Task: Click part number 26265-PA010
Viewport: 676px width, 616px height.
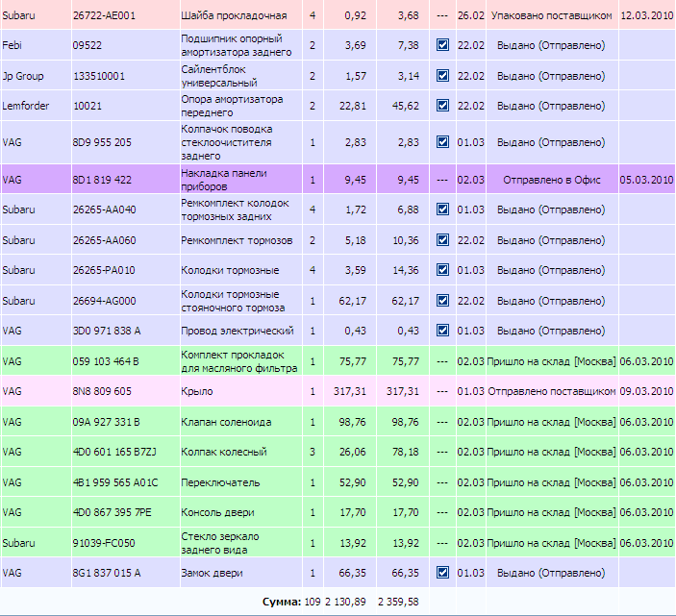Action: point(104,271)
